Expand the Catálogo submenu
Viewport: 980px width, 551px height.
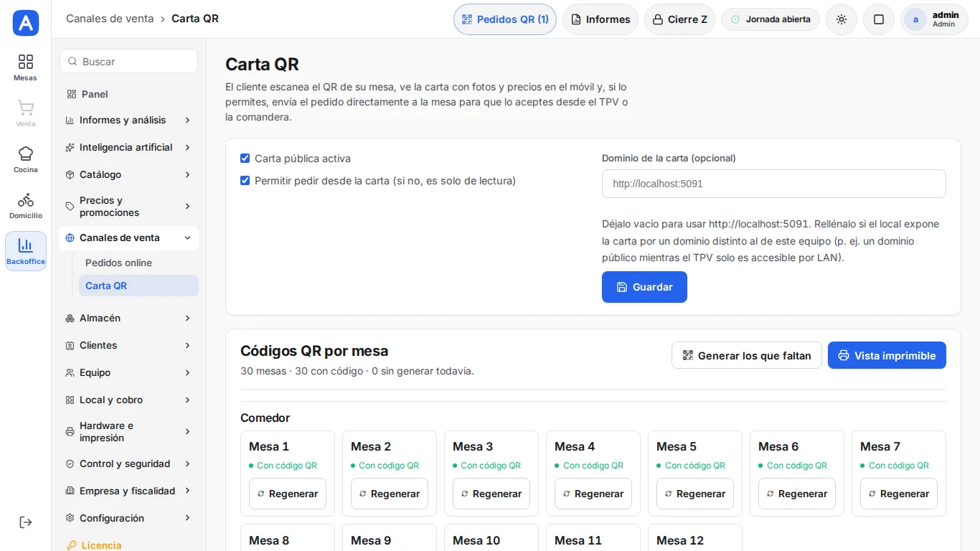(128, 174)
